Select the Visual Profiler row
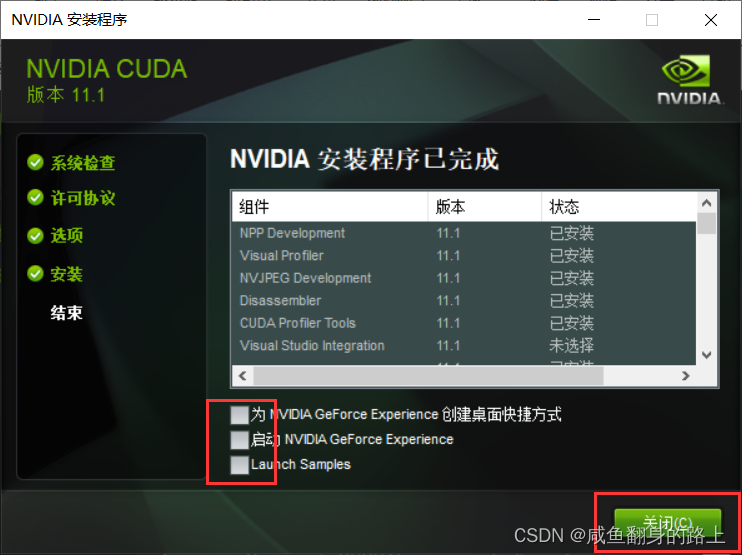 tap(464, 255)
